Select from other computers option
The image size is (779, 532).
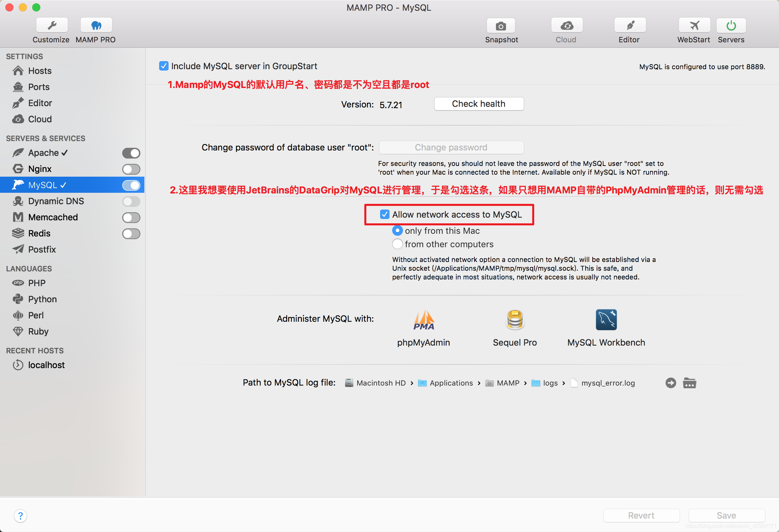point(397,244)
